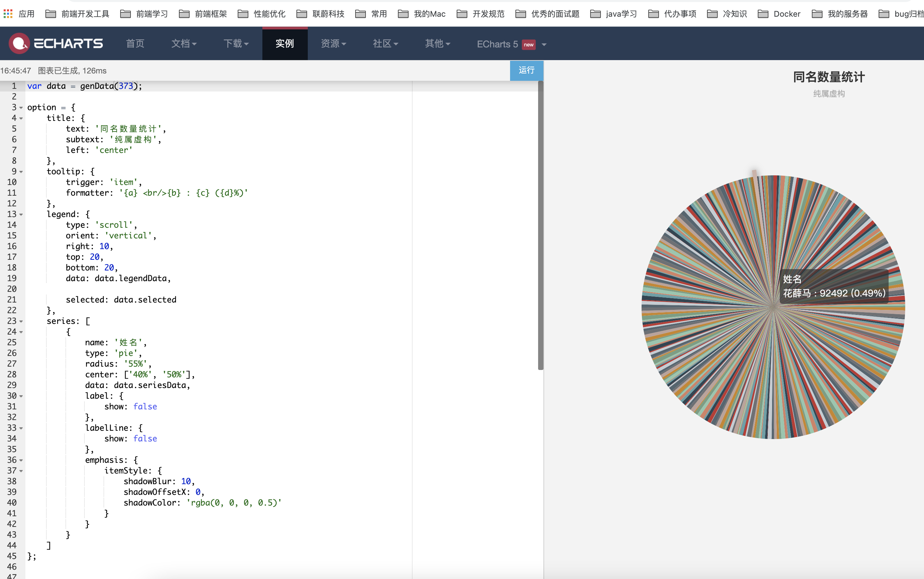Open the 社区 menu link
Image resolution: width=924 pixels, height=579 pixels.
(385, 44)
